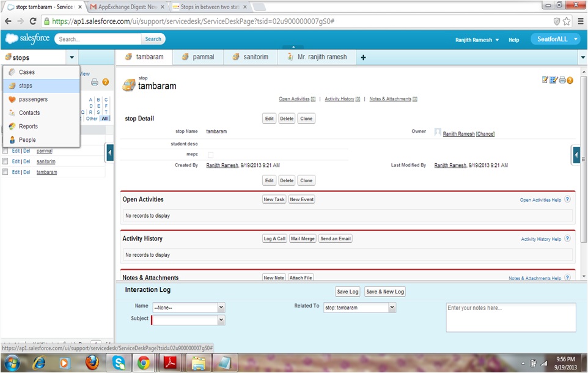Click the Attach File button

click(300, 278)
